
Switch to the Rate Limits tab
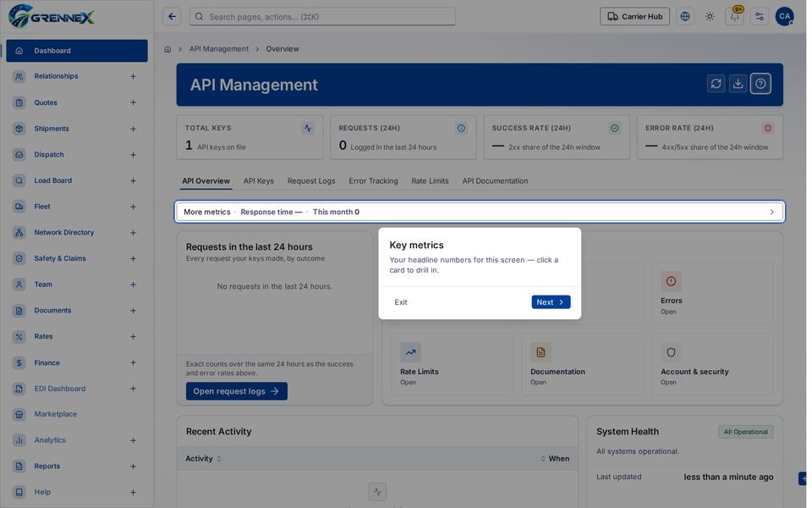(x=430, y=181)
